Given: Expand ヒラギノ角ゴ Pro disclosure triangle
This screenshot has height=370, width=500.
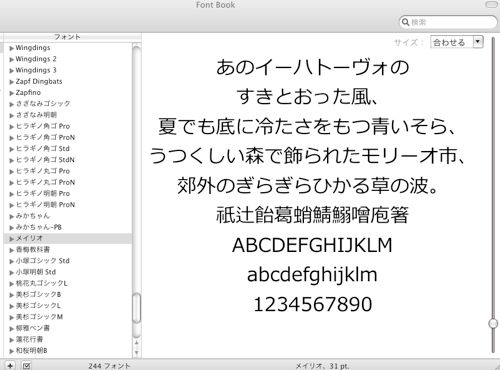Looking at the screenshot, I should click(11, 127).
